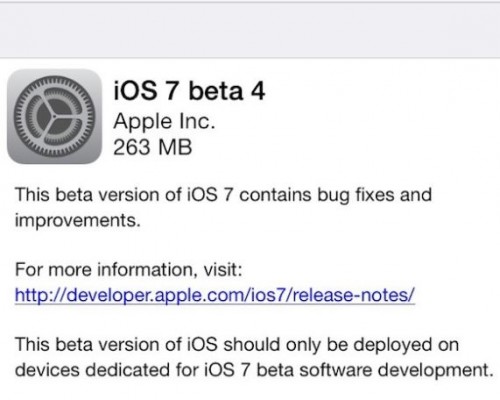Click the 'should only be deployed on' line

tap(341, 344)
